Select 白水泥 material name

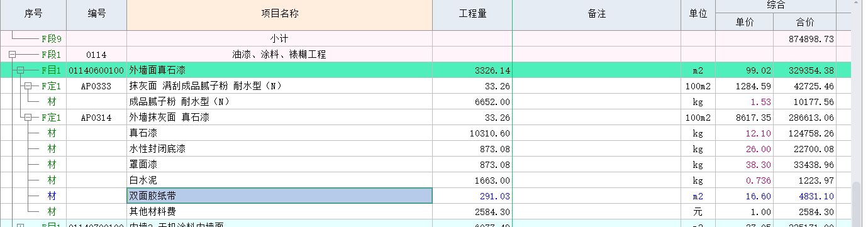(280, 180)
